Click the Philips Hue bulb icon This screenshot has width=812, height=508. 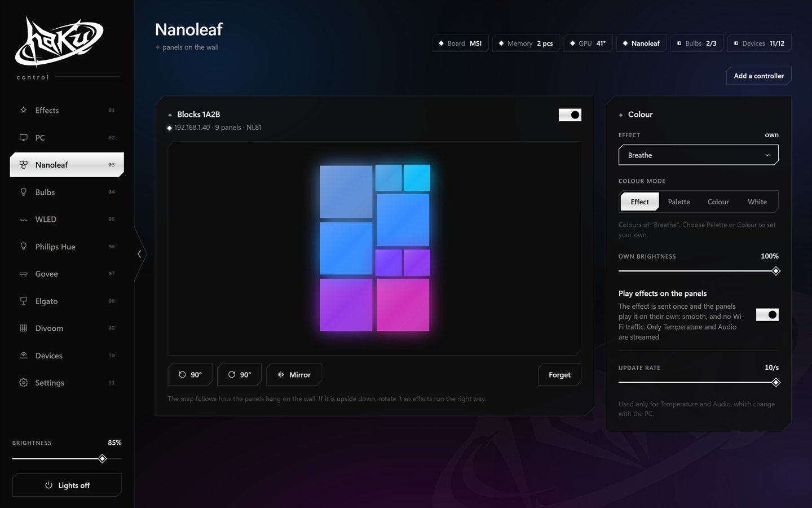pyautogui.click(x=23, y=247)
